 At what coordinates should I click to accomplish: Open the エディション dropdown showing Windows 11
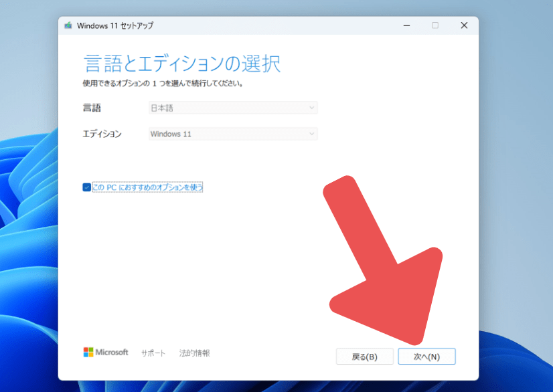tap(233, 134)
